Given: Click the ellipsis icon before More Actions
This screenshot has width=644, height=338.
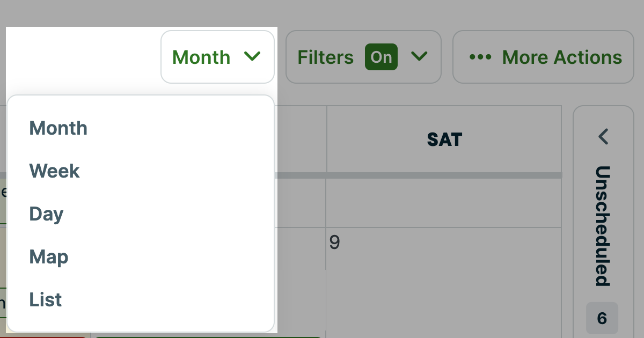Looking at the screenshot, I should tap(481, 57).
